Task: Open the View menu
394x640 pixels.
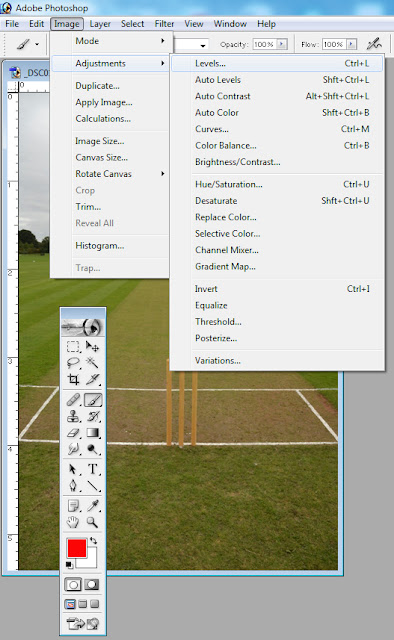Action: [x=194, y=24]
